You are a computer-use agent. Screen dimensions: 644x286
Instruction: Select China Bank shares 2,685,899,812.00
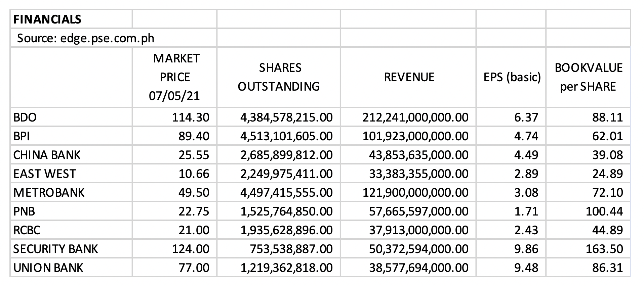(x=279, y=155)
